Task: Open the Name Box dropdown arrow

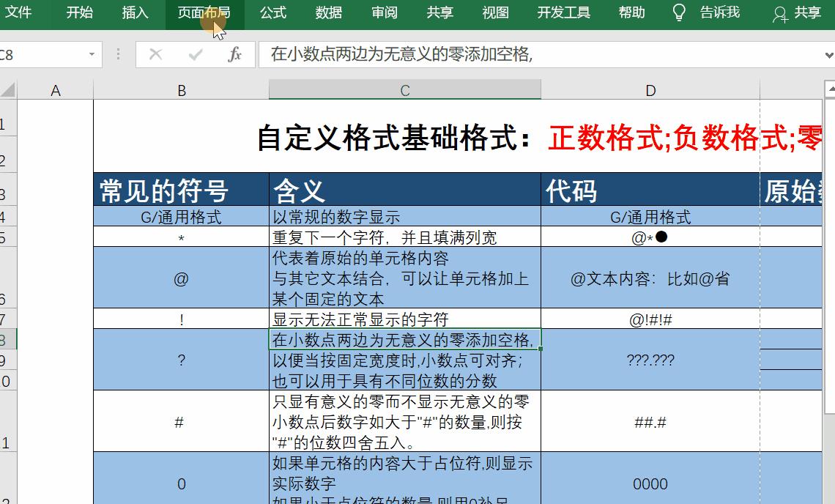Action: 91,55
